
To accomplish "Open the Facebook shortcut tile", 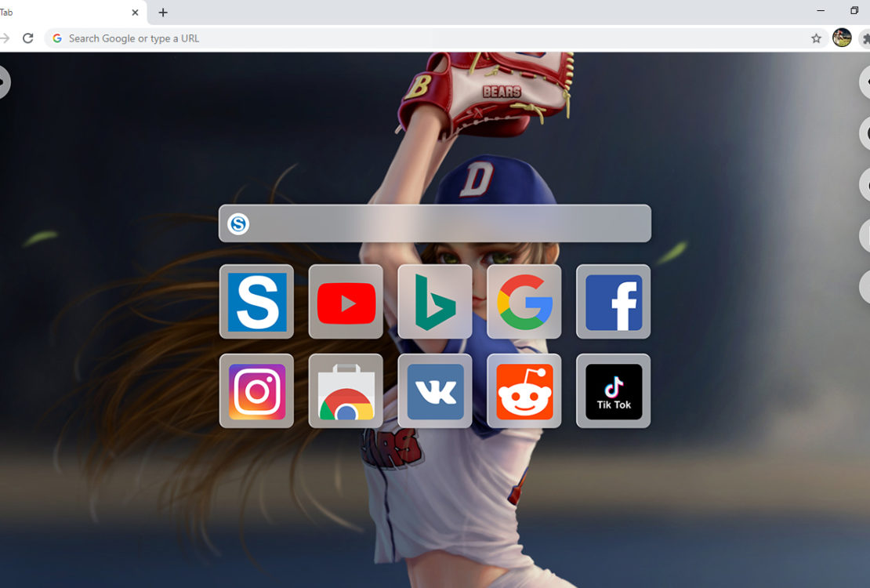I will tap(614, 302).
